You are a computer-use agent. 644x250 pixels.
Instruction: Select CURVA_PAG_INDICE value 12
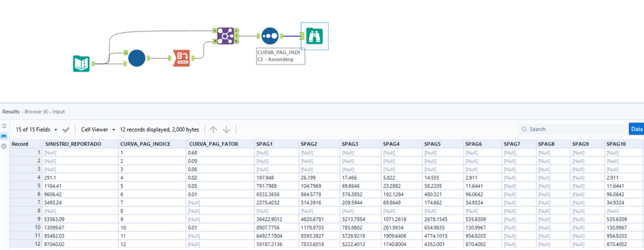pyautogui.click(x=152, y=244)
